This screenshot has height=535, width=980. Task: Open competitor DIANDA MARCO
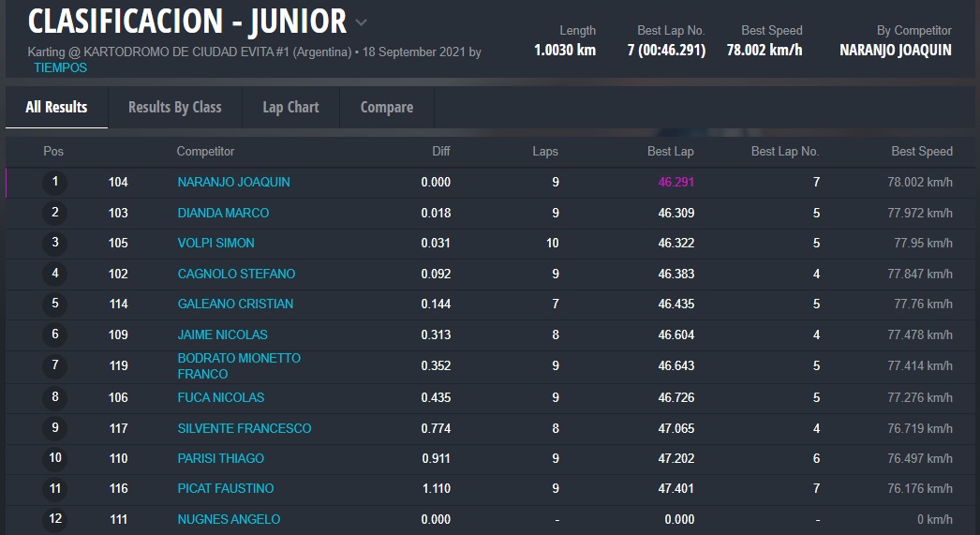[x=223, y=213]
